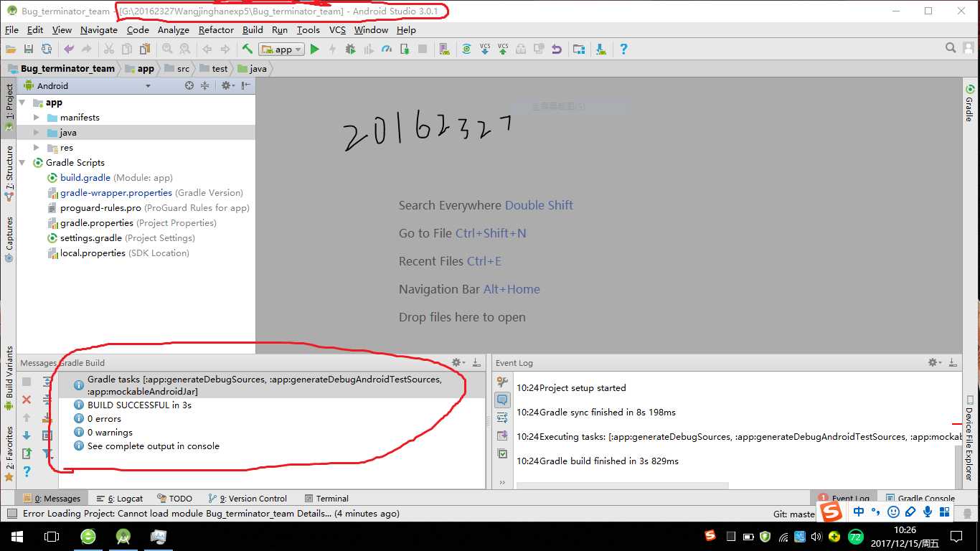Click the Revert purple arrow icon
The image size is (980, 551).
point(557,49)
